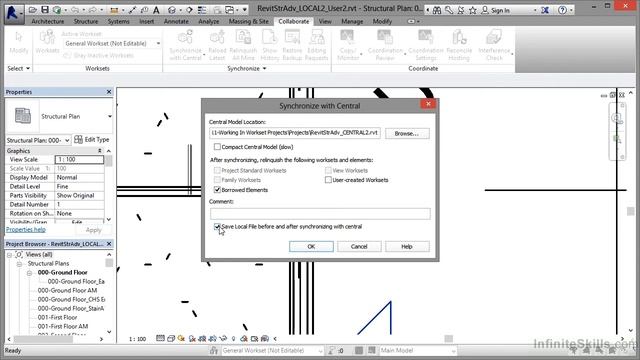Click the Help question mark icon
The height and width of the screenshot is (360, 640).
click(x=562, y=10)
